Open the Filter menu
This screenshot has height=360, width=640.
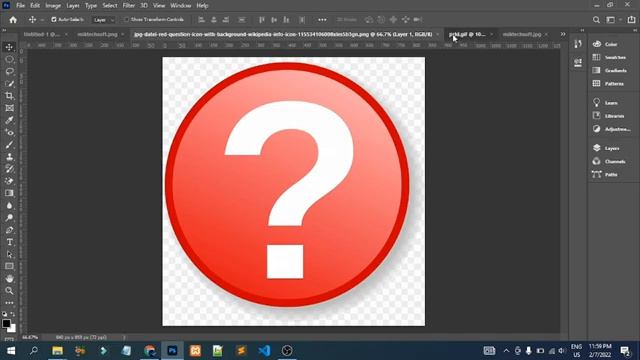(x=129, y=6)
